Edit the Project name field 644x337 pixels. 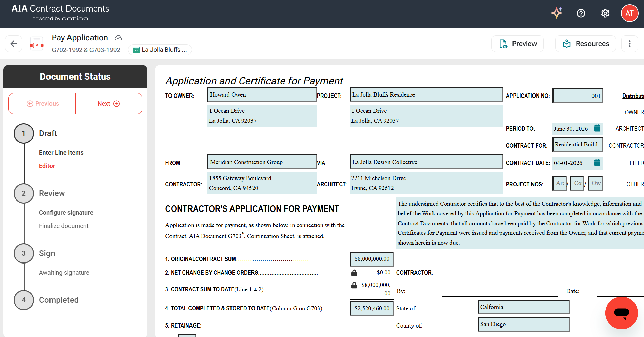pyautogui.click(x=426, y=95)
